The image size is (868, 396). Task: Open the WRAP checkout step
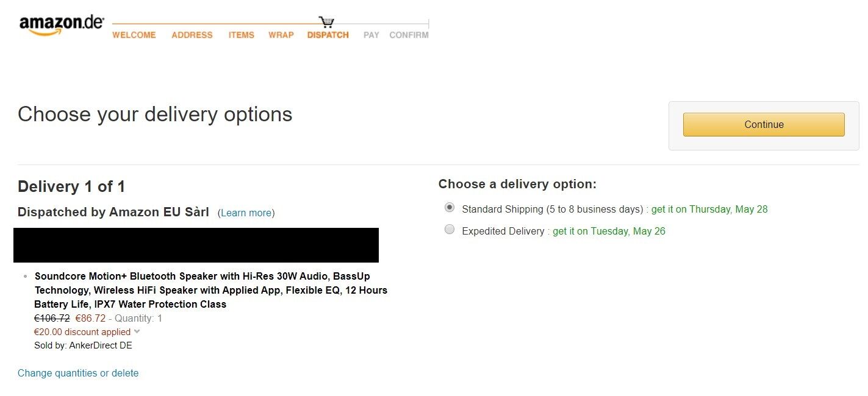coord(281,35)
